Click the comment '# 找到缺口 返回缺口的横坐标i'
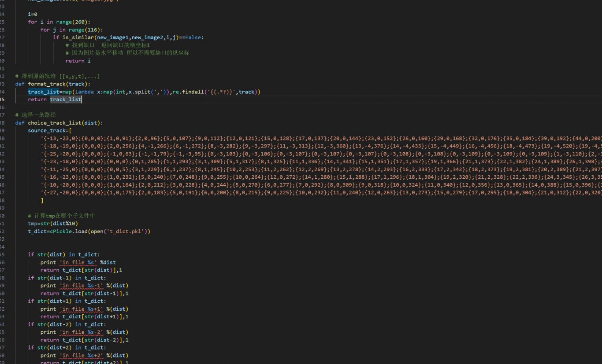 click(108, 45)
